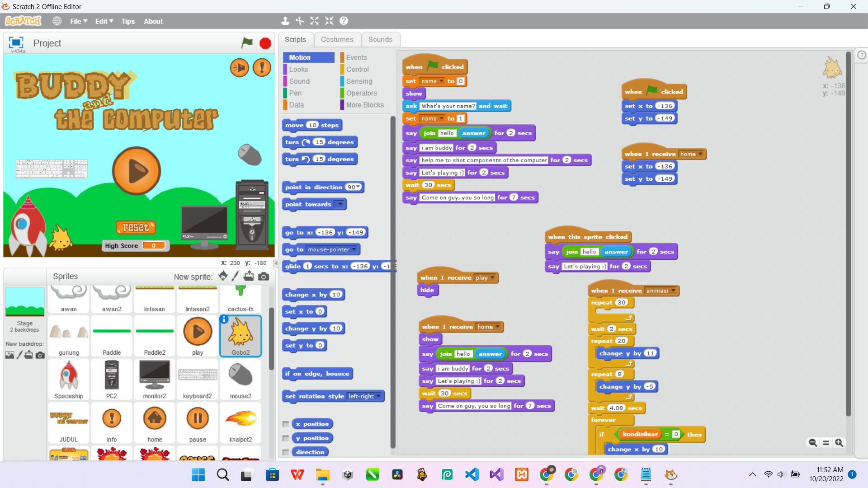This screenshot has height=488, width=868.
Task: Zoom in the scripts area
Action: pyautogui.click(x=839, y=443)
